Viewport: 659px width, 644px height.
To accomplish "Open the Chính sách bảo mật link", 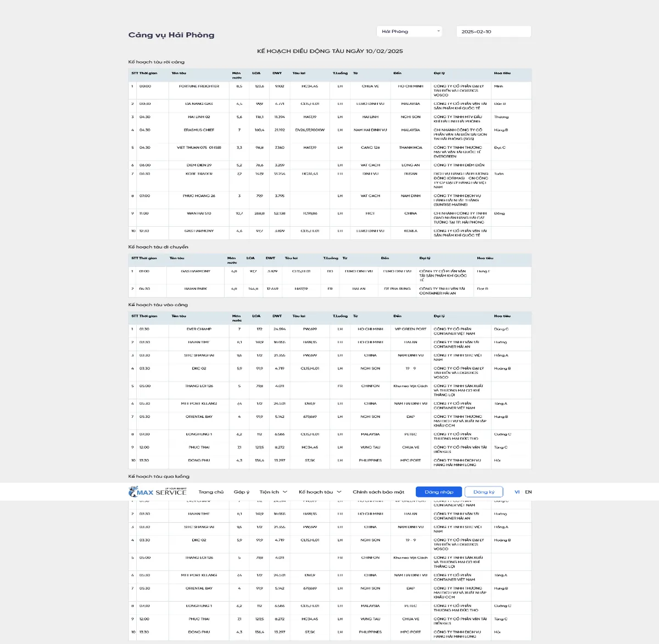I will click(x=378, y=492).
